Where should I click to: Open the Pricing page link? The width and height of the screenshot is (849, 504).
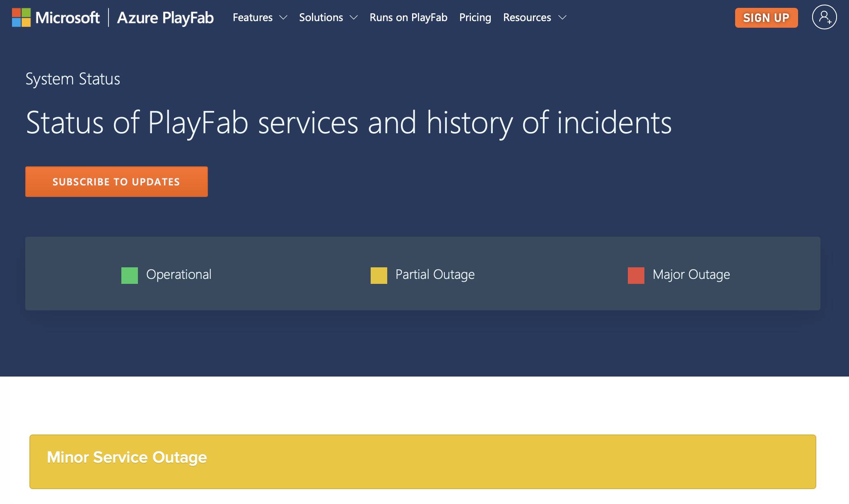475,17
